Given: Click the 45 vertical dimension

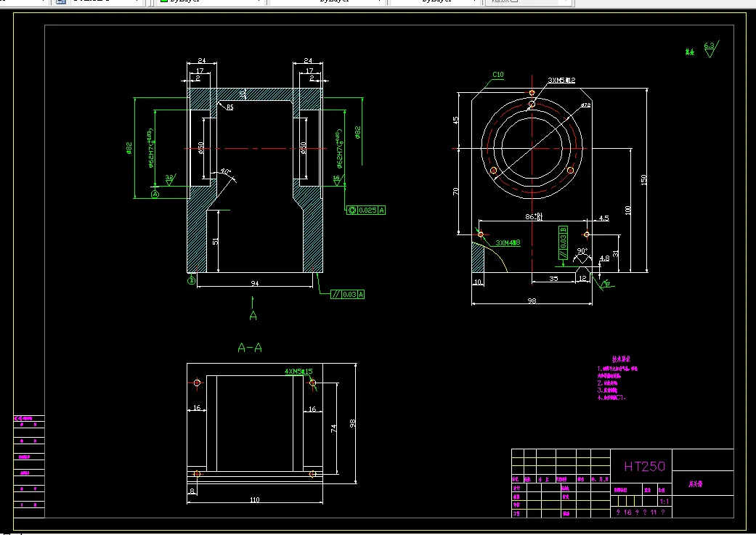Looking at the screenshot, I should (455, 120).
